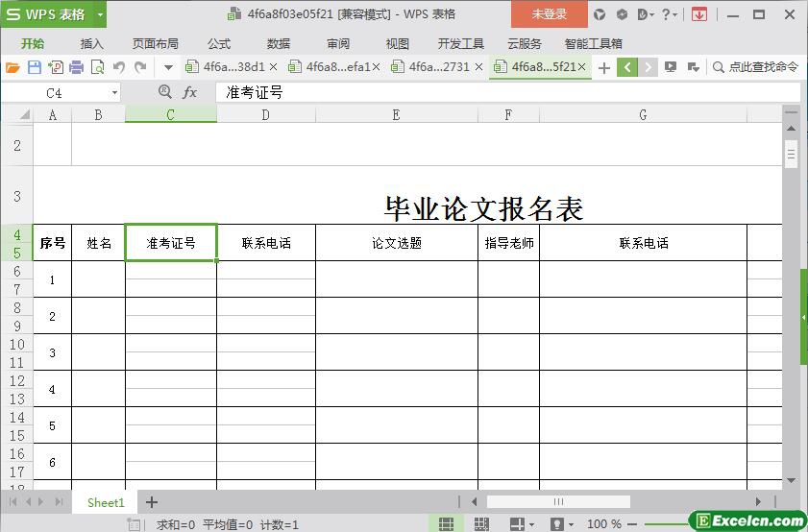Open the 智能工具箱 ribbon tab
This screenshot has height=532, width=808.
[593, 44]
